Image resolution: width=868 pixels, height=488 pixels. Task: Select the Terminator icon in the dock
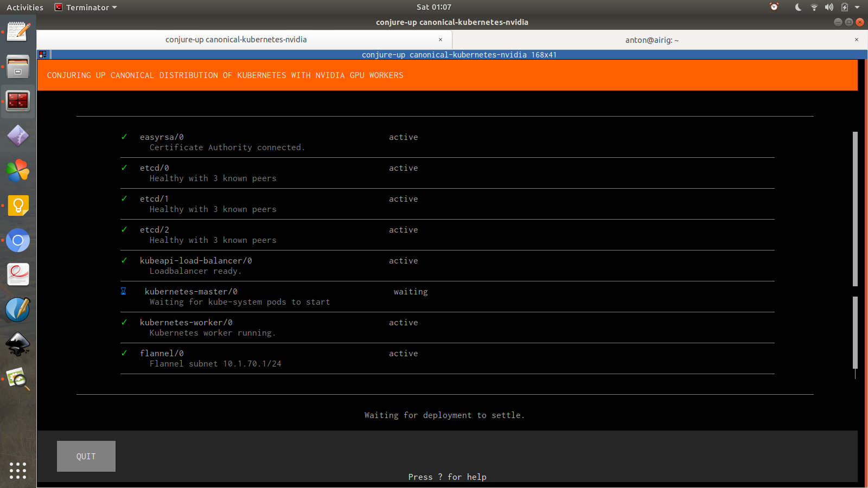18,101
